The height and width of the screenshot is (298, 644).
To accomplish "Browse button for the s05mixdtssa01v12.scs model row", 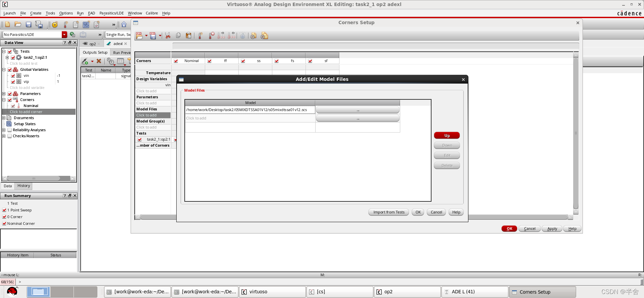I will 358,110.
